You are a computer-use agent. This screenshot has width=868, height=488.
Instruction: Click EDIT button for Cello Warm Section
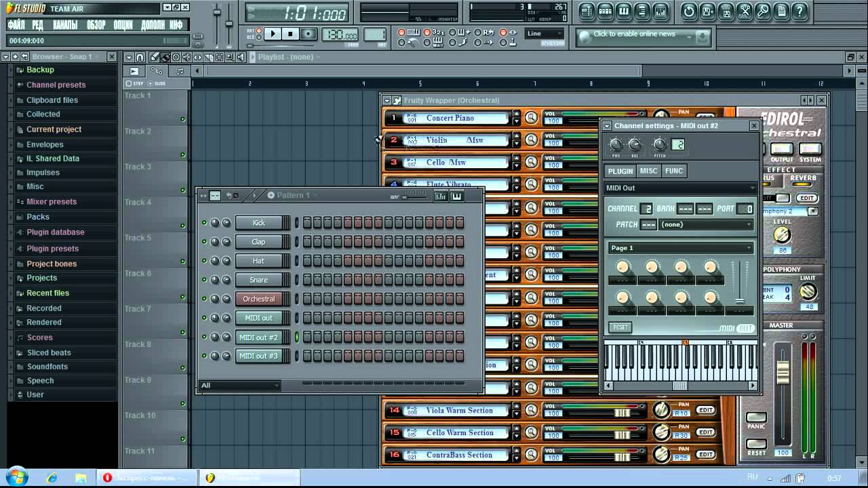point(706,432)
